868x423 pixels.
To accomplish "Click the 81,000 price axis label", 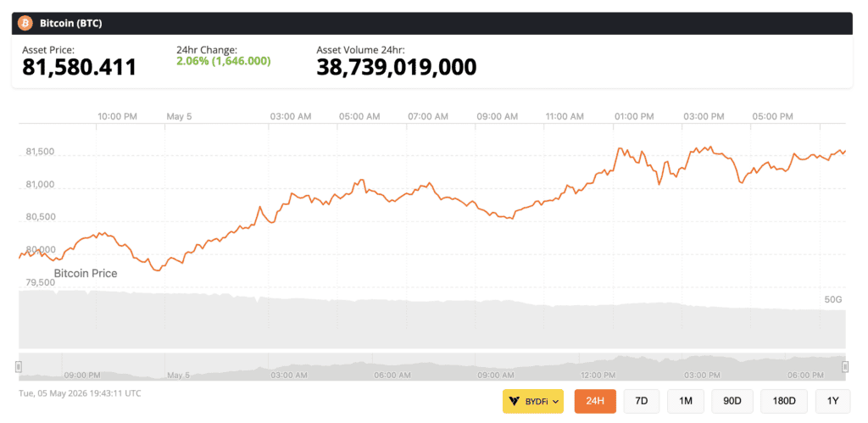I will coord(40,184).
